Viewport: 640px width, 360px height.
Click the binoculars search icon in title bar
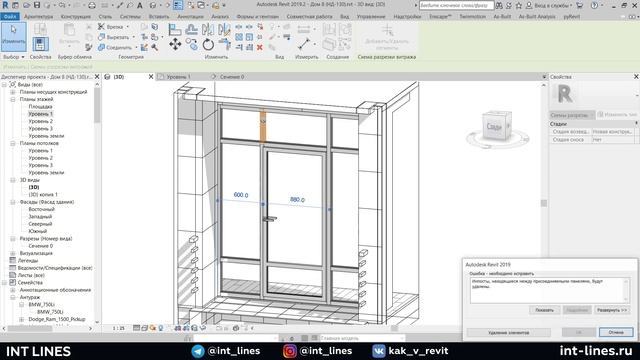[499, 5]
